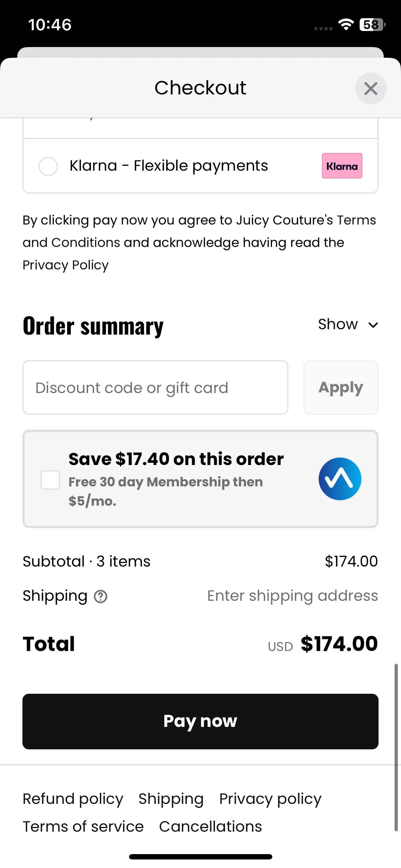401x868 pixels.
Task: Open the Cancellations link
Action: coord(211,826)
